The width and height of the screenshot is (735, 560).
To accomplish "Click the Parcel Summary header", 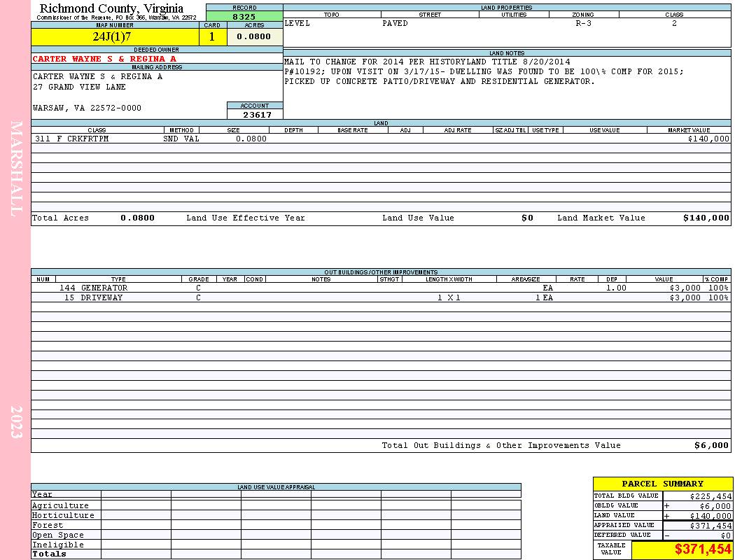I will pyautogui.click(x=662, y=484).
